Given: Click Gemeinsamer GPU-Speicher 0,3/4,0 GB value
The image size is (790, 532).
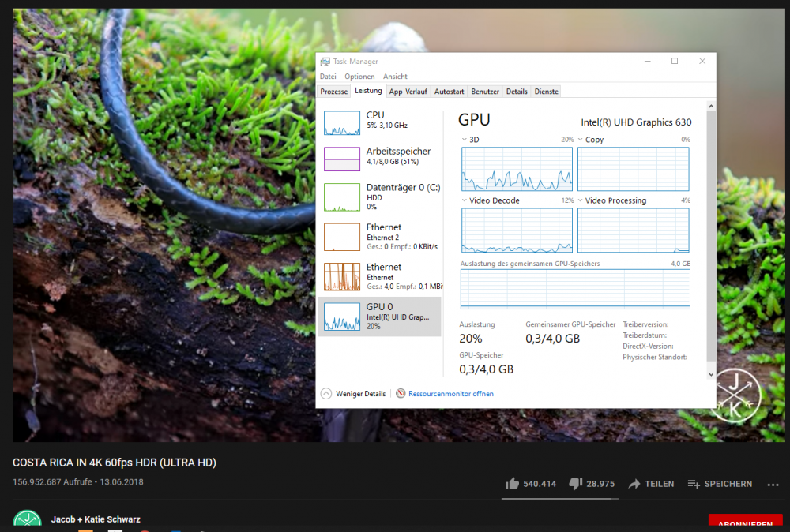Looking at the screenshot, I should (x=553, y=339).
